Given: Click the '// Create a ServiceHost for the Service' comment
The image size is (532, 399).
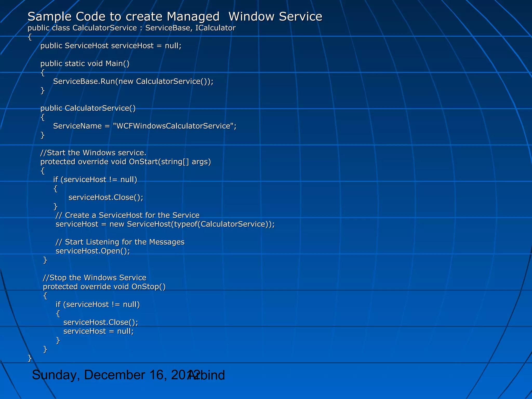Looking at the screenshot, I should (127, 215).
